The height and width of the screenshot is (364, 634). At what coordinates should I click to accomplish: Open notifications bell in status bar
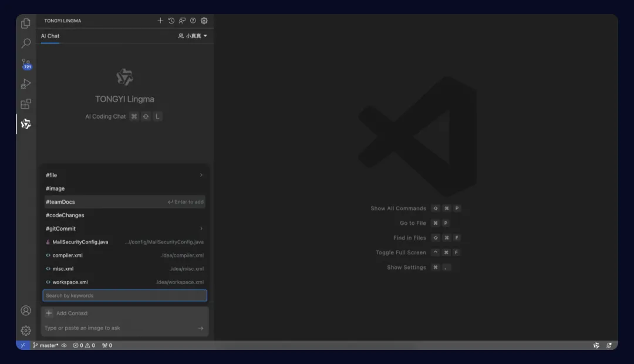tap(609, 345)
